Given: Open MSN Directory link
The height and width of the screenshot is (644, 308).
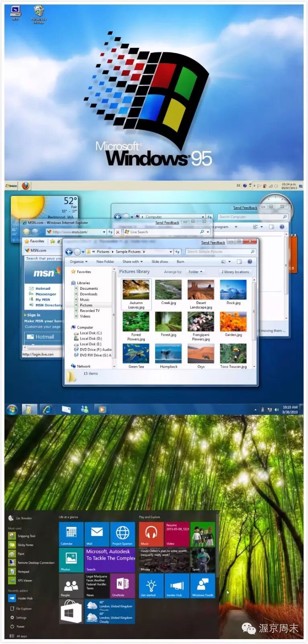Looking at the screenshot, I should [x=49, y=305].
